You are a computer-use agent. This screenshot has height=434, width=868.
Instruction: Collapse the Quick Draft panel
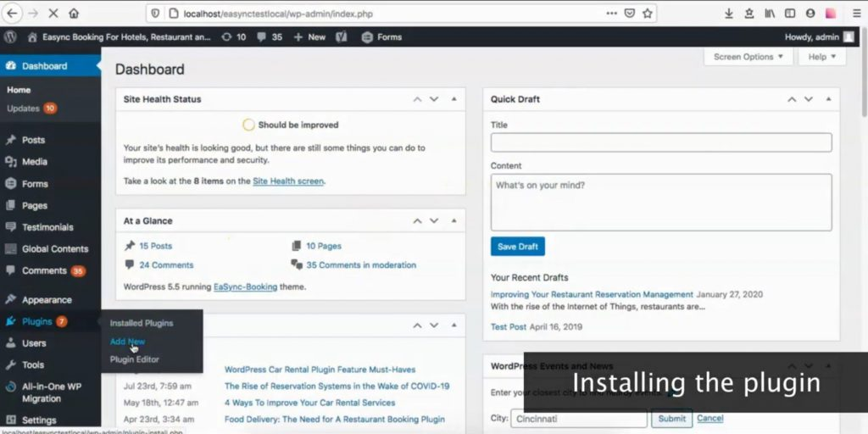pos(829,99)
